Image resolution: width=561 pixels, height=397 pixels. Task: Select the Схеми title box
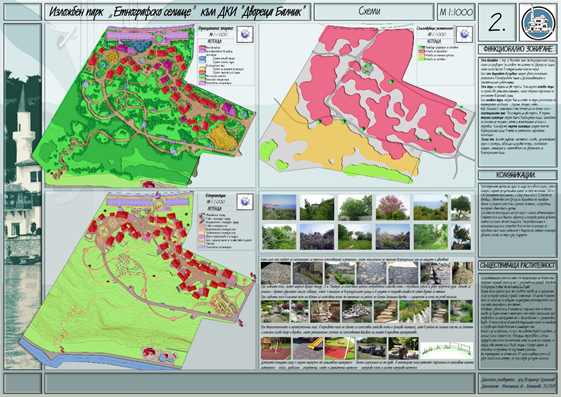[x=374, y=12]
